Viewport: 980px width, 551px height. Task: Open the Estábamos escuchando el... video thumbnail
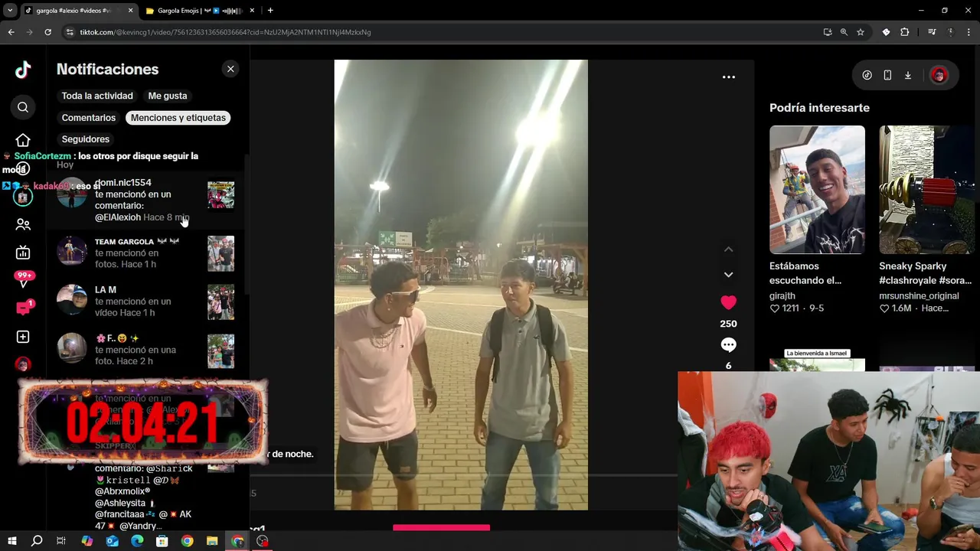817,190
